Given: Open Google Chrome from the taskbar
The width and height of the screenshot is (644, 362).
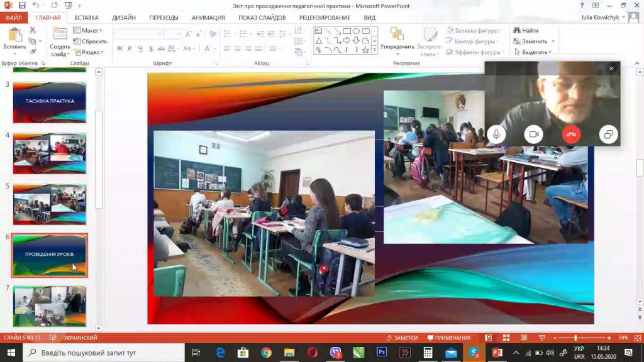Looking at the screenshot, I should pos(266,353).
